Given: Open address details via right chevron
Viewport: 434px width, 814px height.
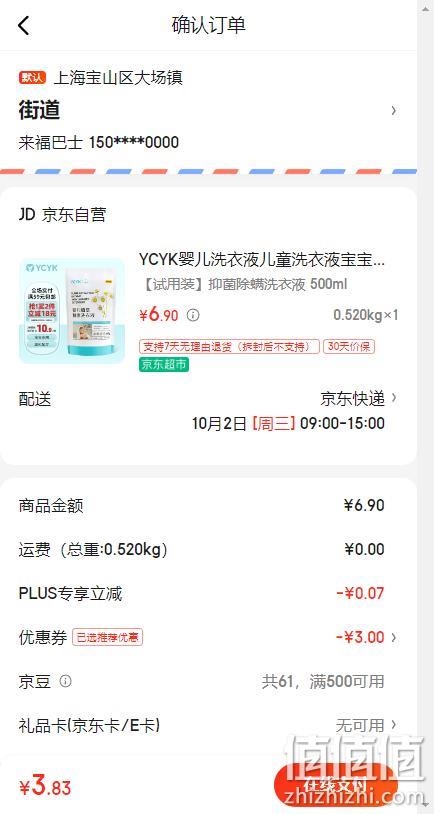Looking at the screenshot, I should 394,110.
